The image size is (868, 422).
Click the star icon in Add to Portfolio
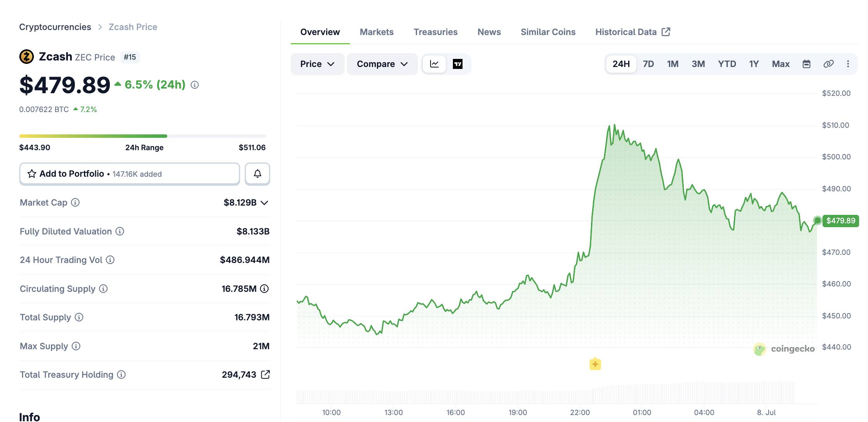click(32, 174)
